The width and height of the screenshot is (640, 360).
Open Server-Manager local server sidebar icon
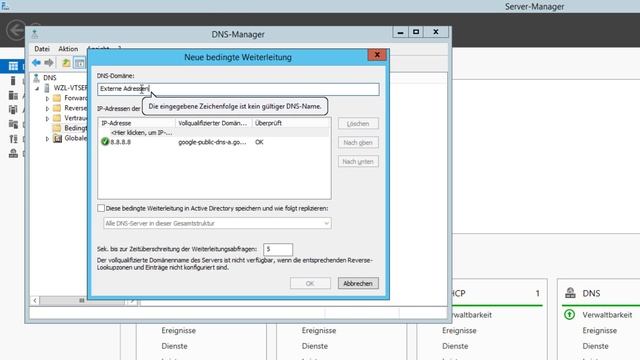(x=13, y=80)
